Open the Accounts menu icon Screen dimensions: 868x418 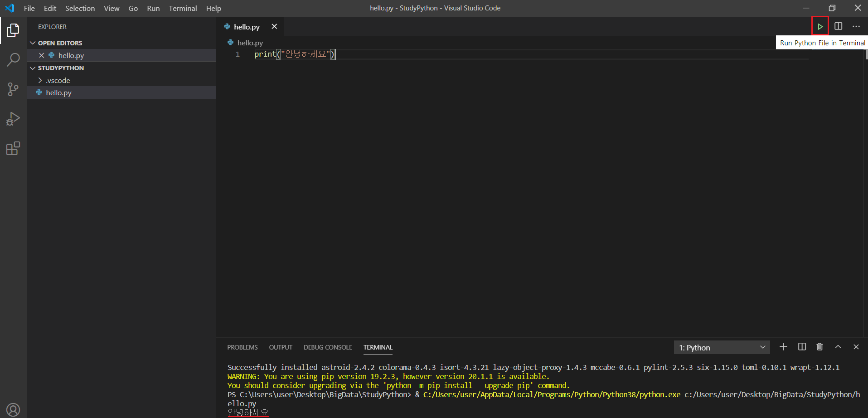[13, 410]
